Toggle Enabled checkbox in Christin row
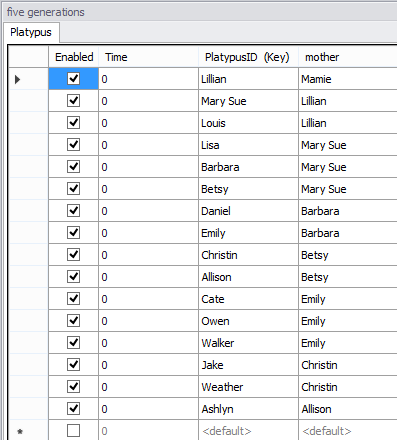Image resolution: width=397 pixels, height=440 pixels. [73, 255]
